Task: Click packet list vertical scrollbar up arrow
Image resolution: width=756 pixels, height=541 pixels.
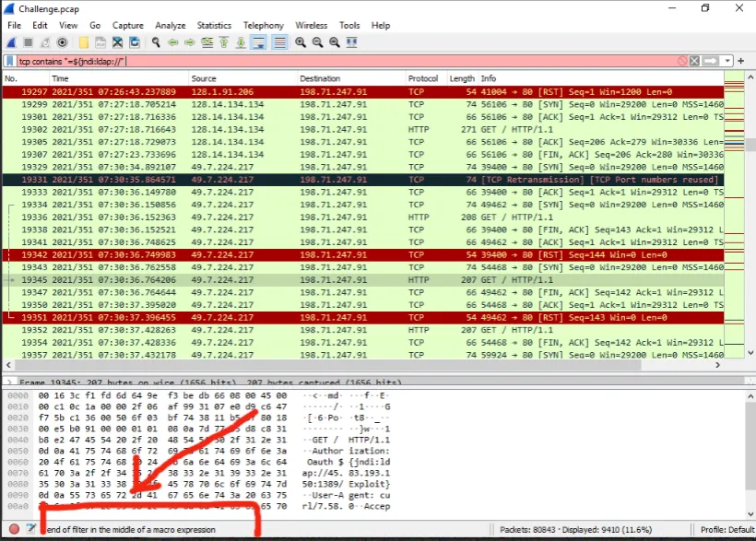Action: tap(750, 77)
